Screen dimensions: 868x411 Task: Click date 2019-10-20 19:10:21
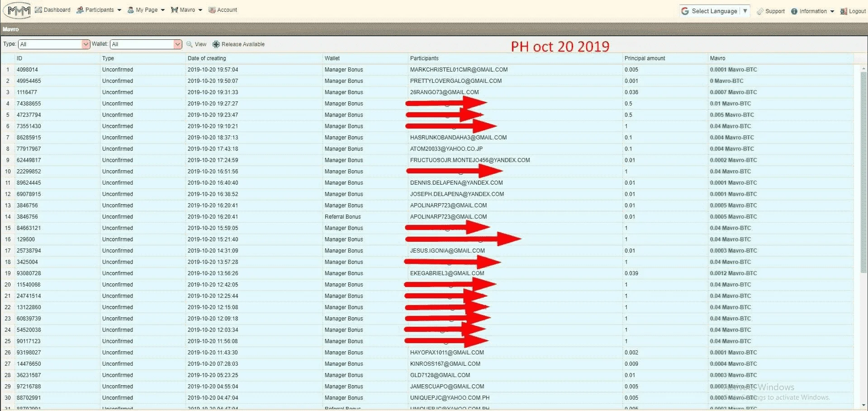pyautogui.click(x=213, y=126)
